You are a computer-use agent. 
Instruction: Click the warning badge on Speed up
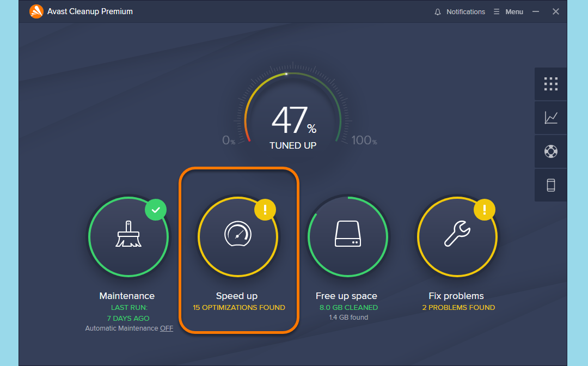tap(265, 210)
